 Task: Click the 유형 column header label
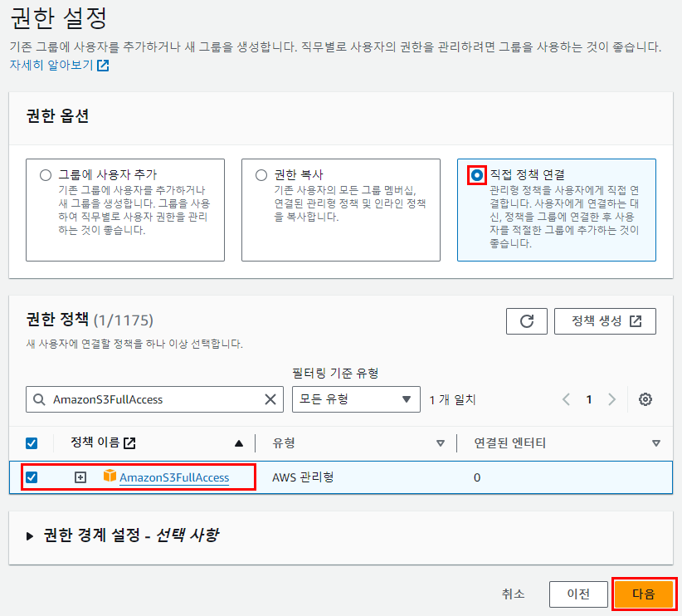(284, 443)
